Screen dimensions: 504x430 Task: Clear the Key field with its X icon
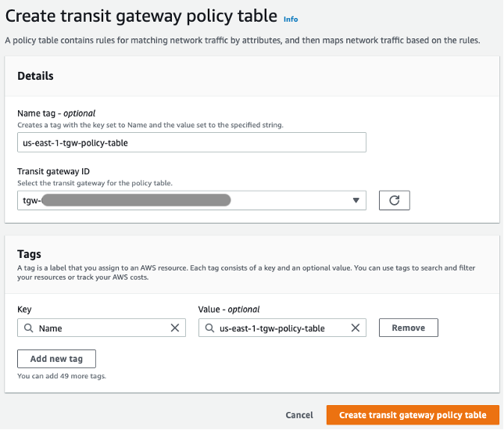pyautogui.click(x=175, y=328)
